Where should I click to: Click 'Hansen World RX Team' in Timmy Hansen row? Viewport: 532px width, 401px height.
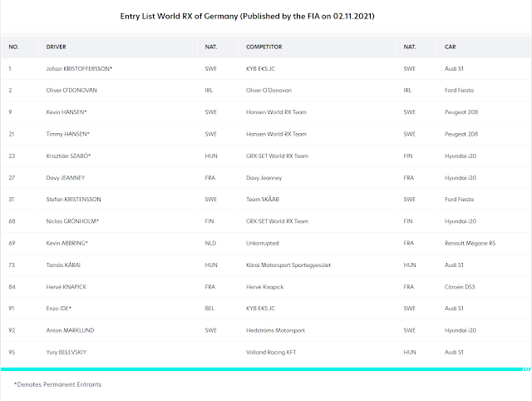276,134
